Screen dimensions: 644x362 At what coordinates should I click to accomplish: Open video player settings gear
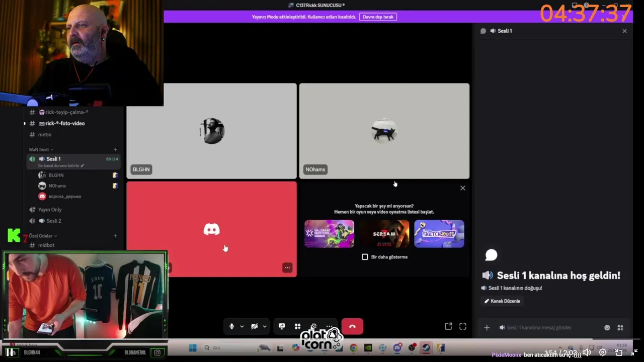602,352
